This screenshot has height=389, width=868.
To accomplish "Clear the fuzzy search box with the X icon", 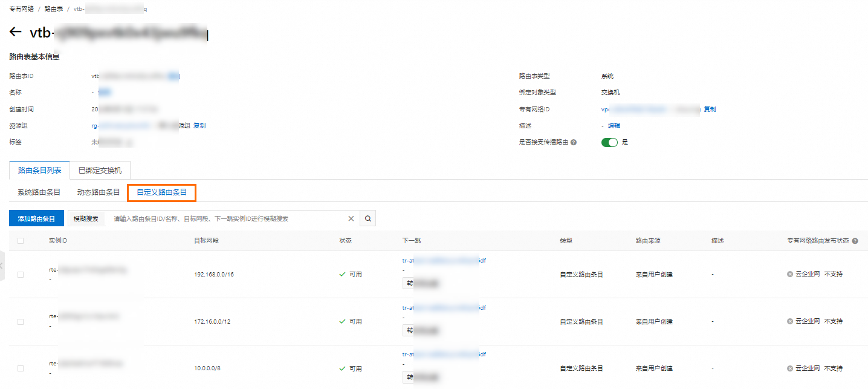I will click(351, 218).
